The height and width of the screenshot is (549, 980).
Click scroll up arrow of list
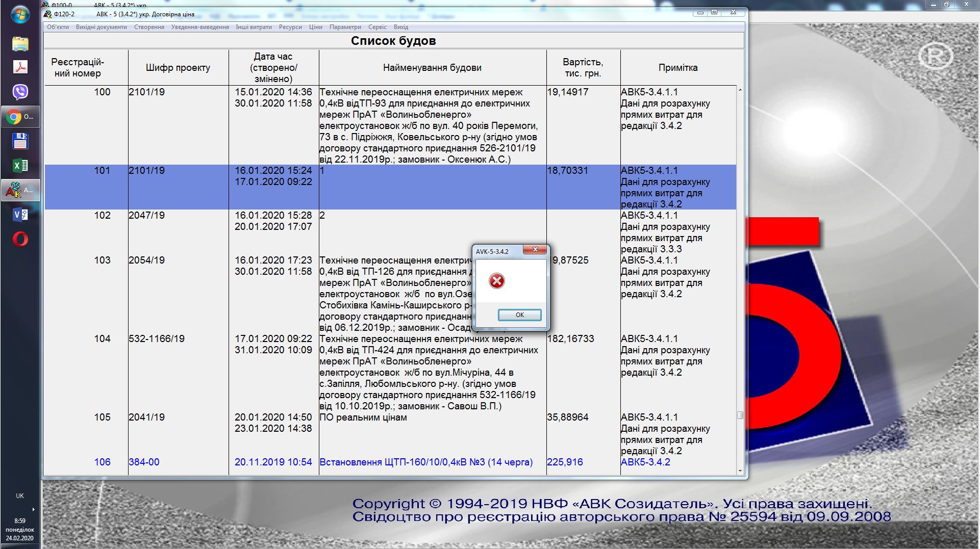point(740,90)
